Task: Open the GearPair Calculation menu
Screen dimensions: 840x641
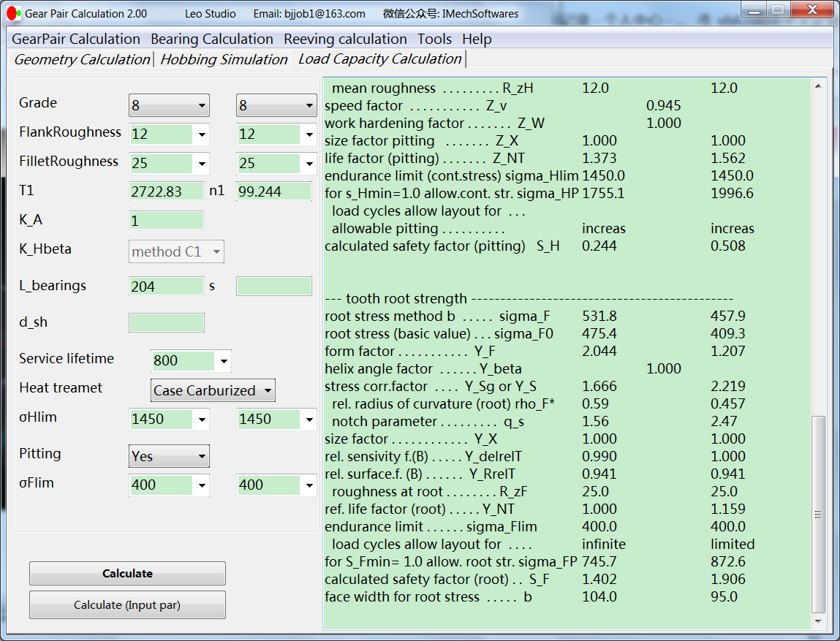Action: [x=75, y=39]
